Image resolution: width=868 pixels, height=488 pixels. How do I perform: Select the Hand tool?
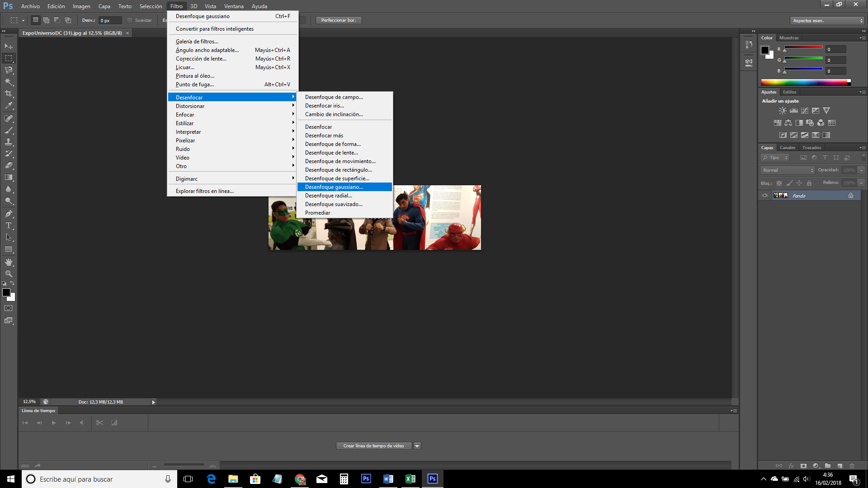click(x=9, y=262)
